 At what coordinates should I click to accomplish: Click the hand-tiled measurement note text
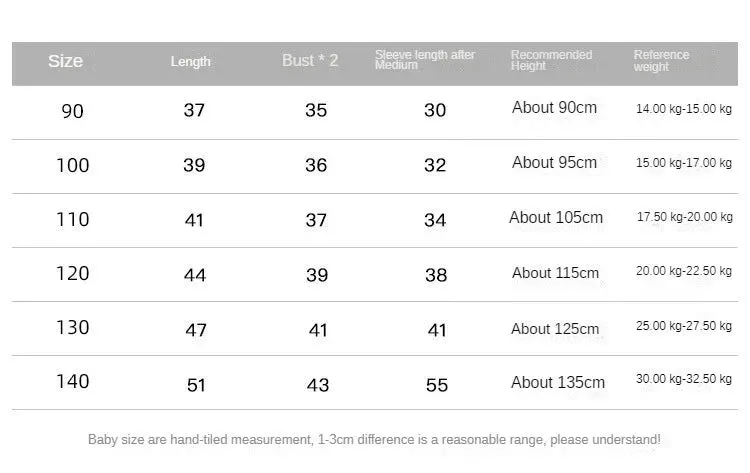click(x=375, y=440)
